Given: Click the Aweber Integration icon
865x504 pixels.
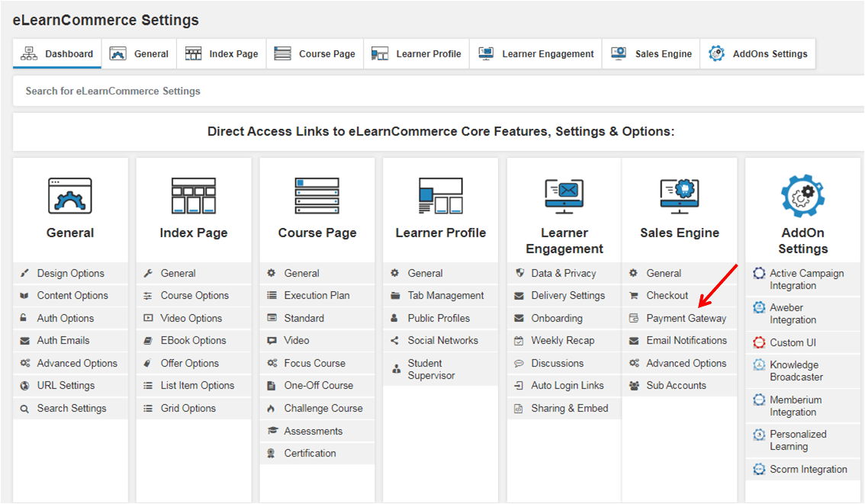Looking at the screenshot, I should (x=760, y=308).
